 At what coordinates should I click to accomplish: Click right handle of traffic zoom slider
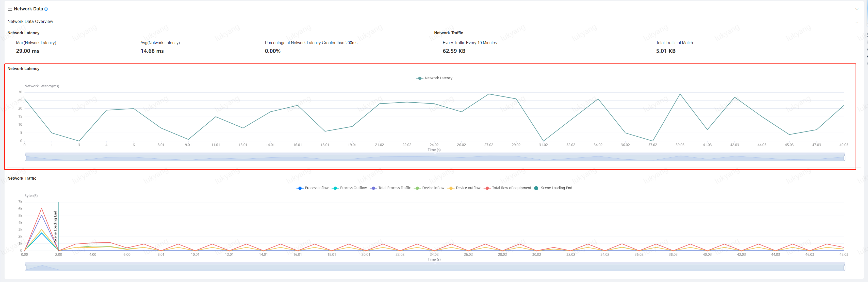(x=844, y=268)
